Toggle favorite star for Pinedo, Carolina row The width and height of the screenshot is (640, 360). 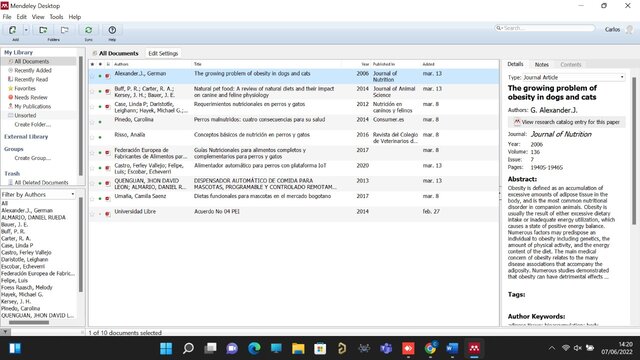(x=92, y=122)
